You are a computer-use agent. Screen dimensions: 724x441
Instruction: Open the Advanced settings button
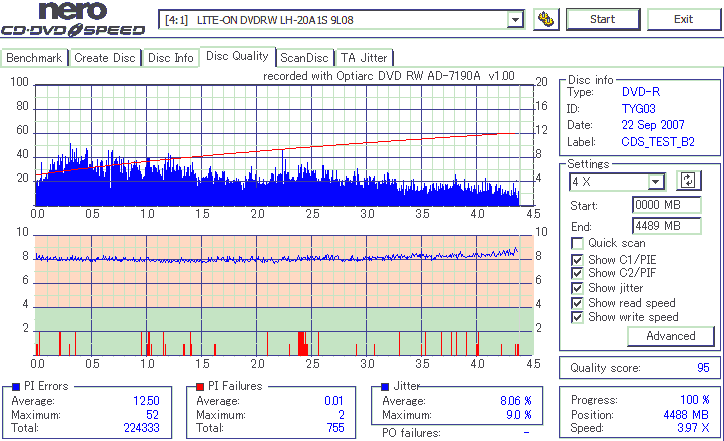point(670,336)
